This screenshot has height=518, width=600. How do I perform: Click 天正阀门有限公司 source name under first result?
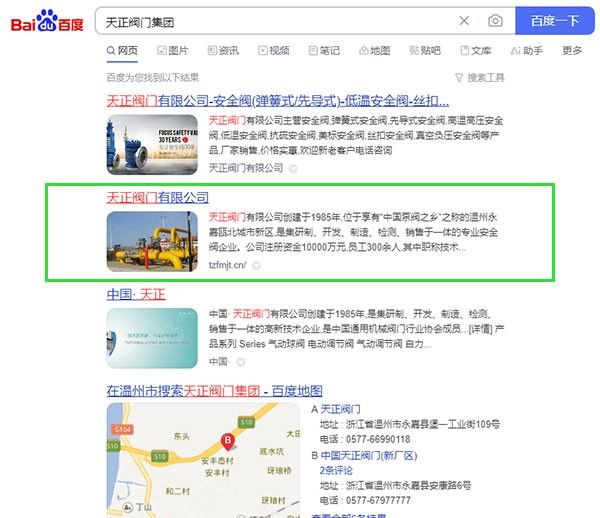(246, 168)
